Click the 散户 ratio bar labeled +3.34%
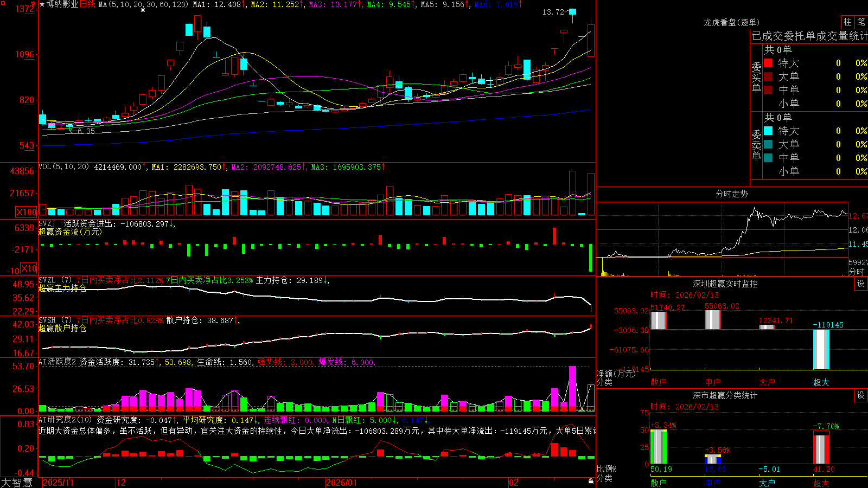Viewport: 868px width, 488px height. tap(659, 447)
